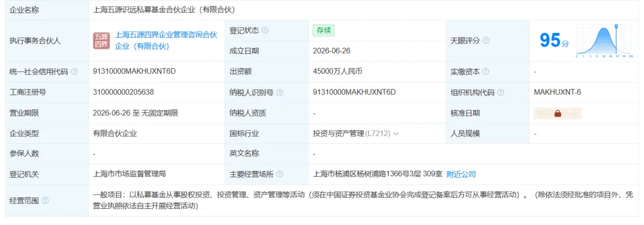Select the 有限合伙企业 enterprise type value

[115, 133]
